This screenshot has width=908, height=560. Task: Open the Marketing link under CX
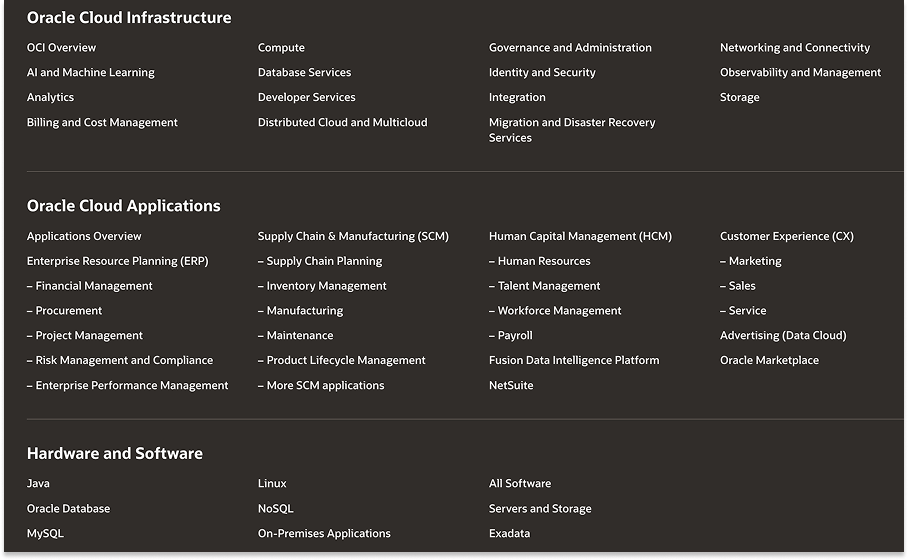point(750,261)
